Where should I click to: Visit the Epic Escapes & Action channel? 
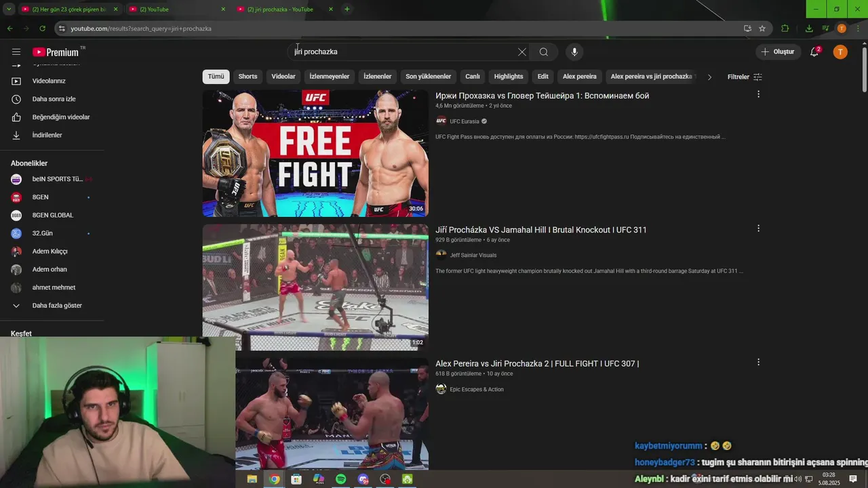pos(477,390)
